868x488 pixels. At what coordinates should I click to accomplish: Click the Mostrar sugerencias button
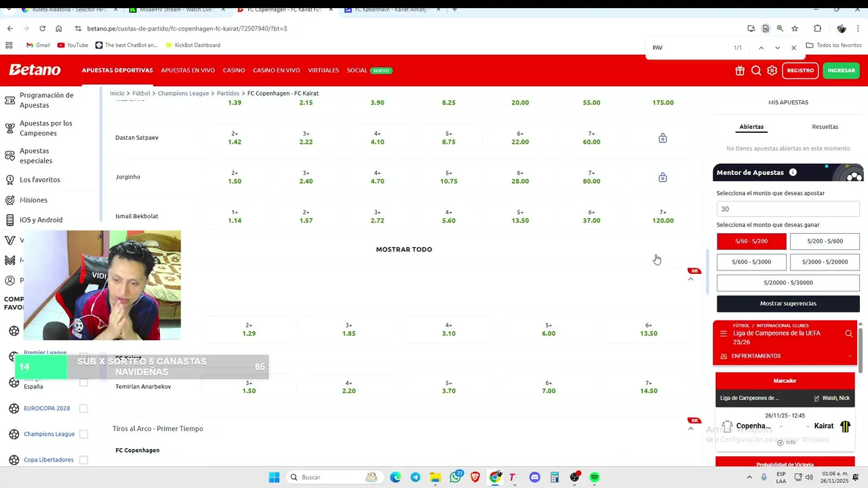[788, 304]
